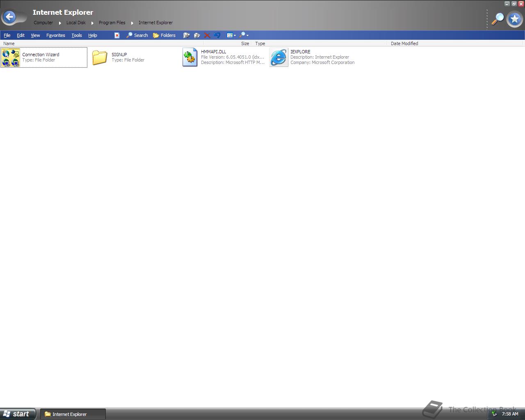Sort by Size column header

(x=227, y=43)
